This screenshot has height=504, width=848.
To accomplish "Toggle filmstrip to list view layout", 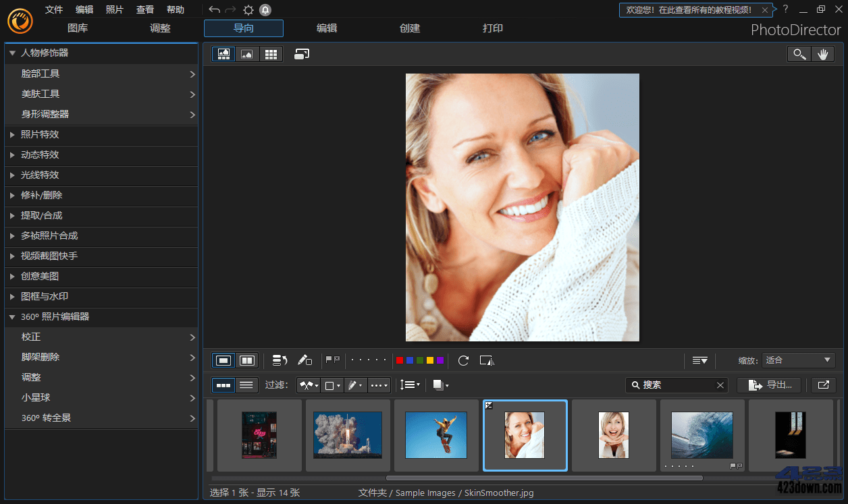I will coord(246,385).
